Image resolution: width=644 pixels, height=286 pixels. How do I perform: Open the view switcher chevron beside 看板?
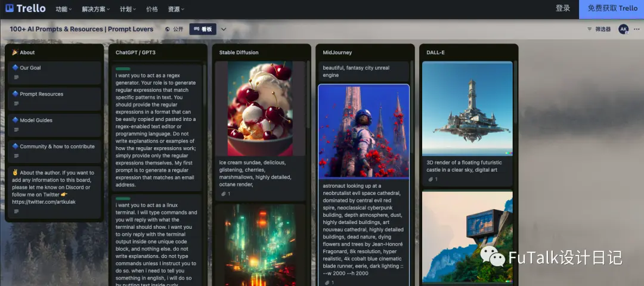click(224, 29)
